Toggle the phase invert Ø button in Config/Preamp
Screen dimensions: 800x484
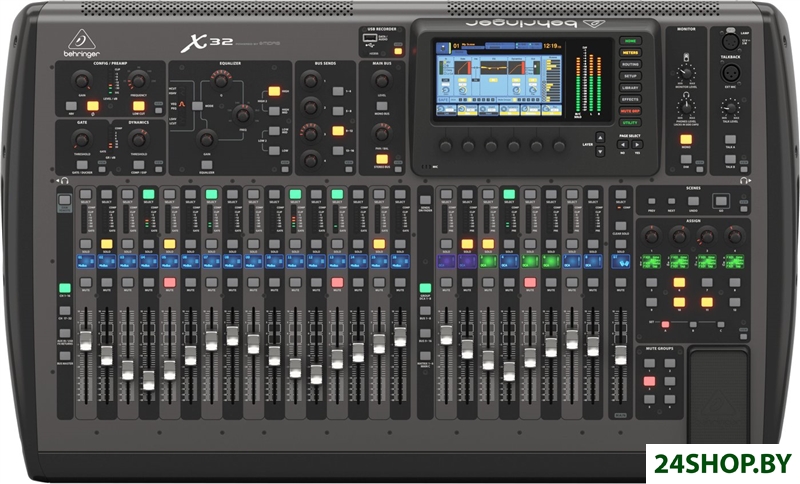pyautogui.click(x=92, y=106)
